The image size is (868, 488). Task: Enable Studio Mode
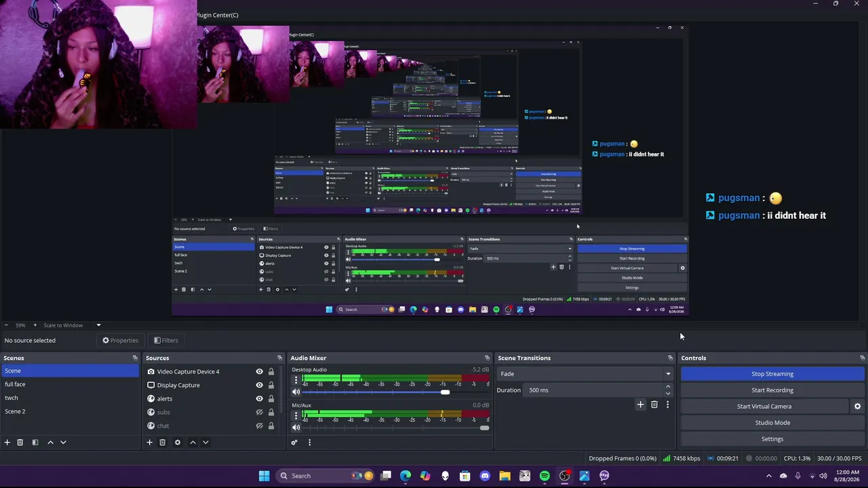(x=772, y=422)
